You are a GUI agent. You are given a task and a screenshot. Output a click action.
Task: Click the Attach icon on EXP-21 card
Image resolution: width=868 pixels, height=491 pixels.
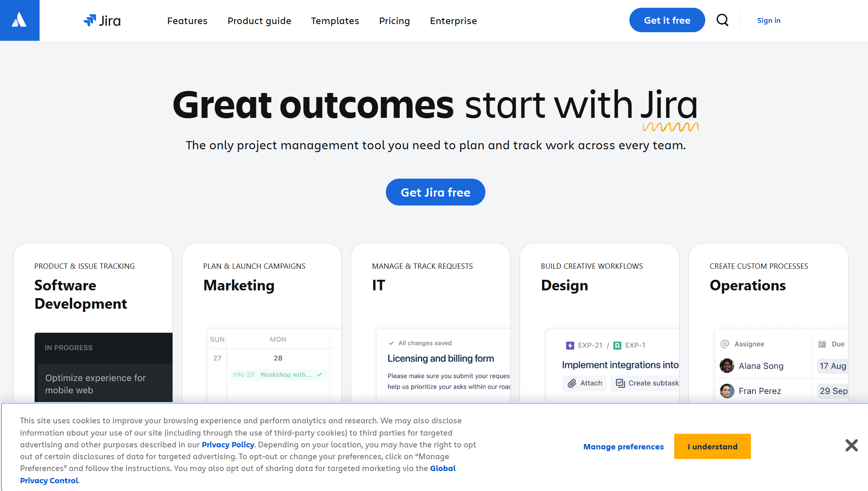click(572, 383)
